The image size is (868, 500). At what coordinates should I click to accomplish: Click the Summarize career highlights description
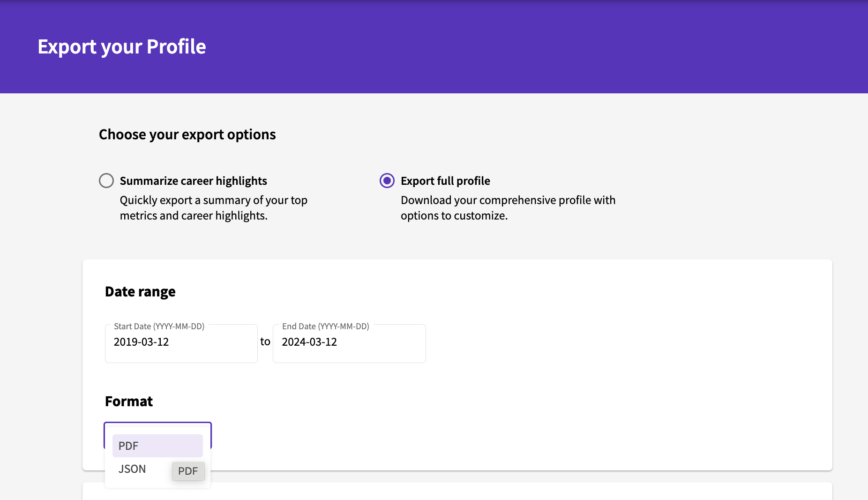point(213,208)
